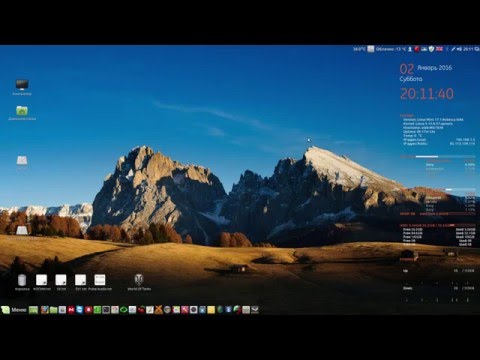Launch the cherries icon in the panel
The image size is (480, 360).
tap(141, 310)
